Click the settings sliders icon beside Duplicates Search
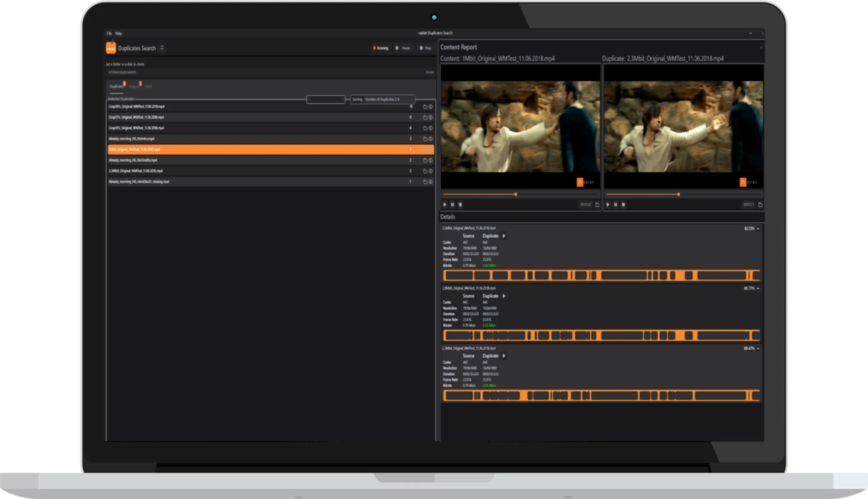Screen dimensions: 868x499 (162, 48)
